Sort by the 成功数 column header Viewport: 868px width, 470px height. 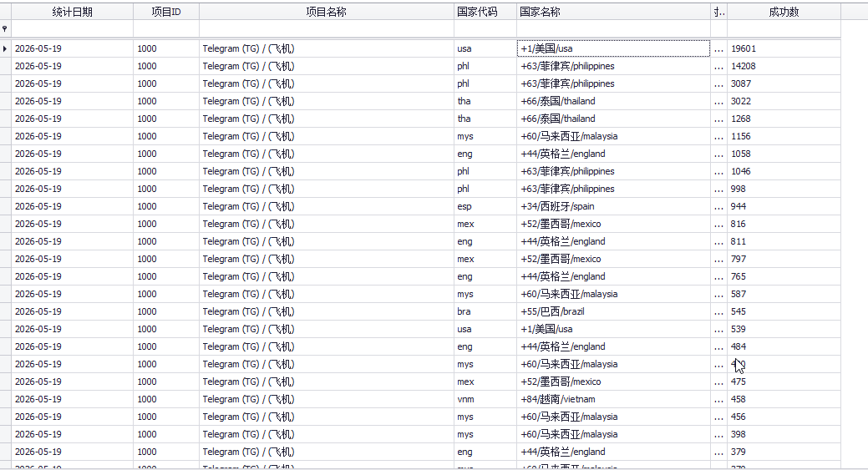[784, 12]
